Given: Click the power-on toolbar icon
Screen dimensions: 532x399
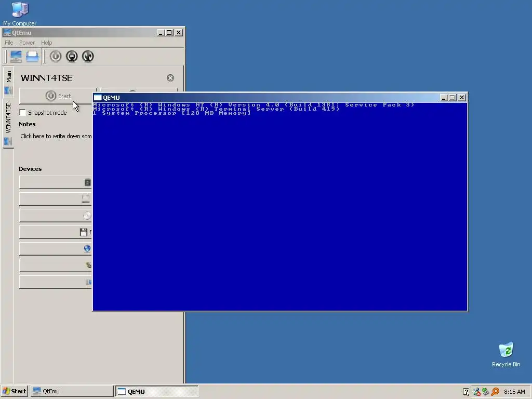Looking at the screenshot, I should click(x=56, y=56).
